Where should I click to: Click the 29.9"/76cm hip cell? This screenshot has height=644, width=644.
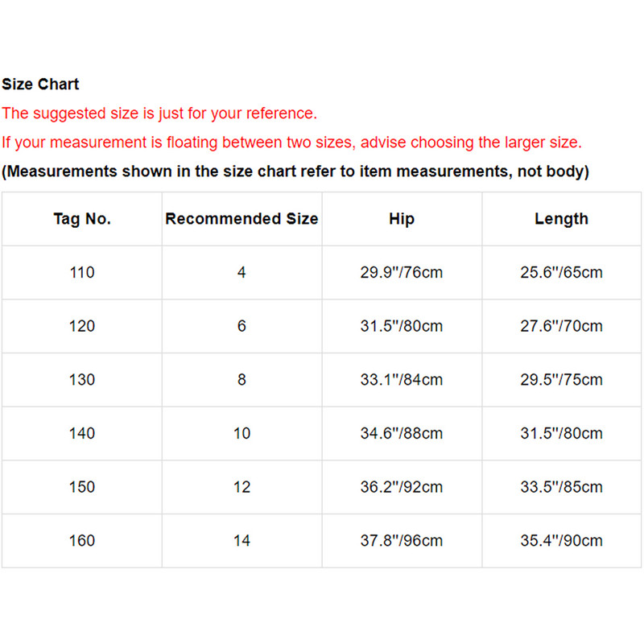click(x=401, y=273)
